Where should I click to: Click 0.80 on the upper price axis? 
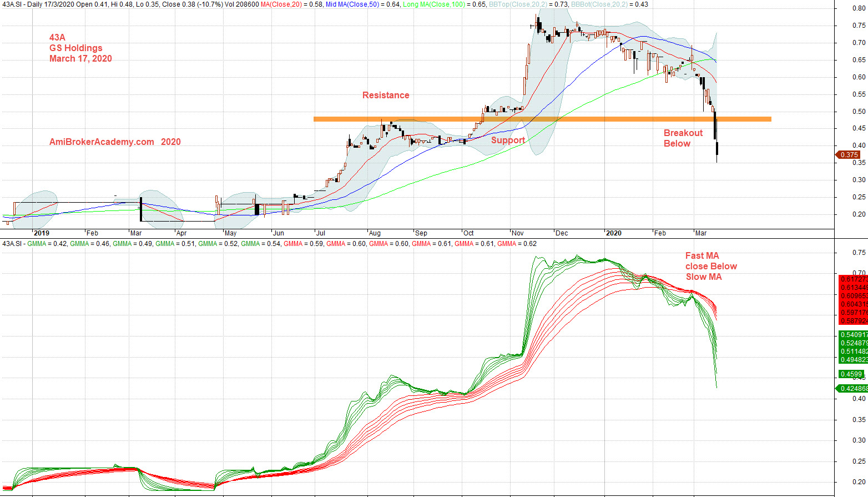point(859,8)
